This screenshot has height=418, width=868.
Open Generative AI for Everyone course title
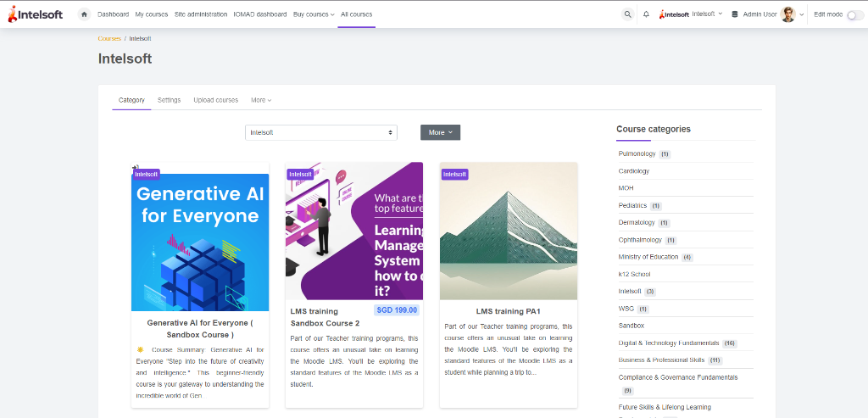click(200, 328)
